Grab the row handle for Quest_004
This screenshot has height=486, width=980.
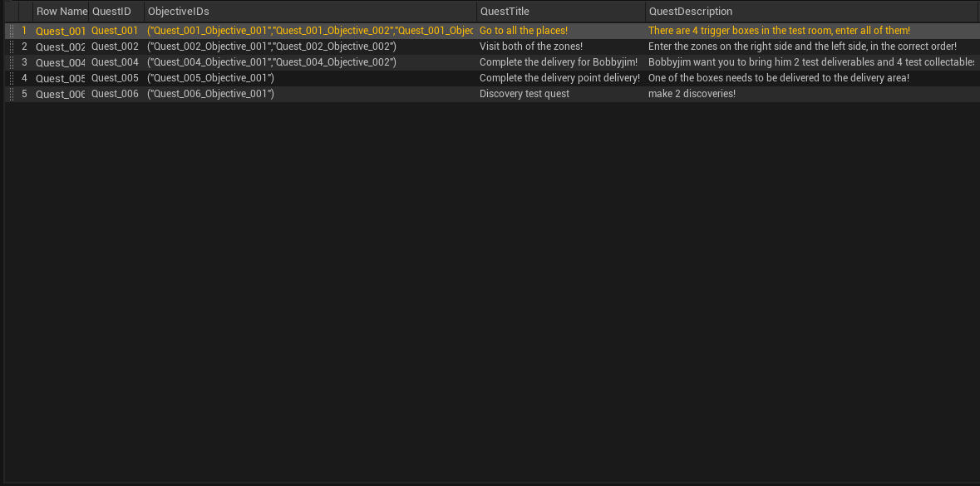point(11,62)
